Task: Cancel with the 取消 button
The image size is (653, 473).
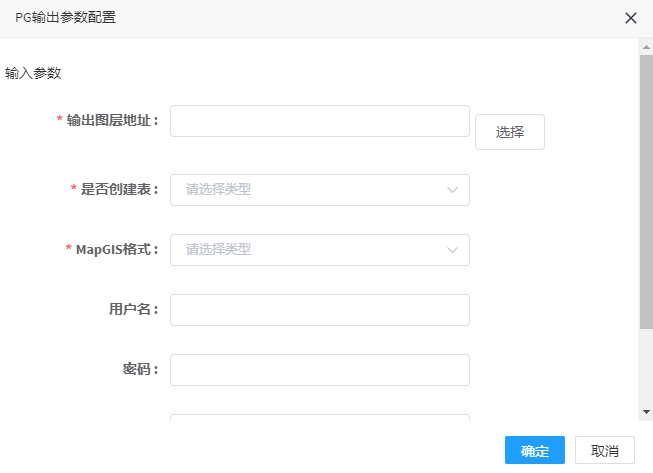Action: 605,450
